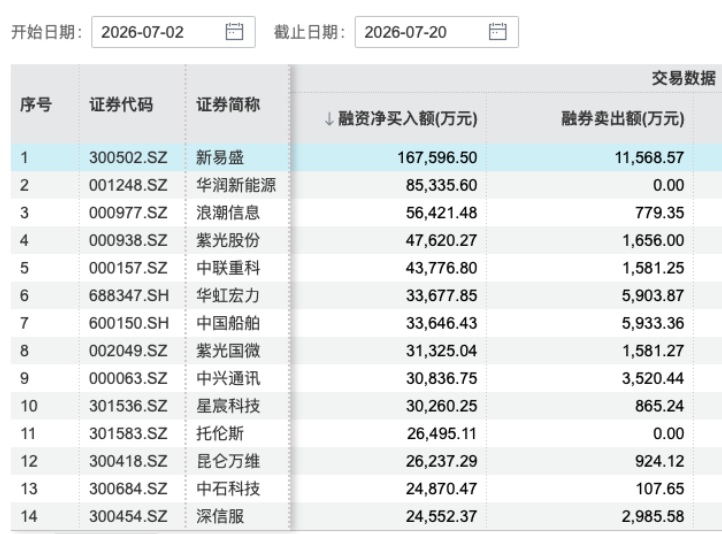Click value 26,495.11
This screenshot has height=534, width=722.
[x=441, y=434]
